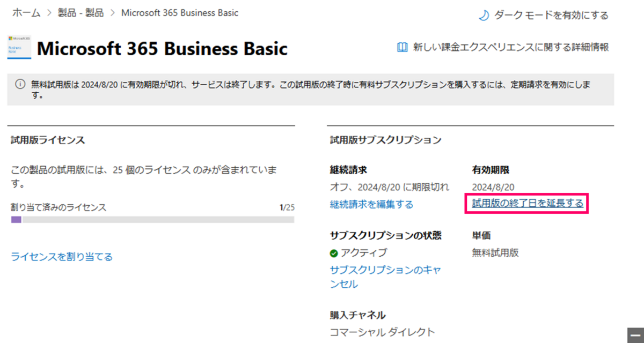Click 試用版の終了日を延長する link
Screen dimensions: 644x343
click(528, 203)
